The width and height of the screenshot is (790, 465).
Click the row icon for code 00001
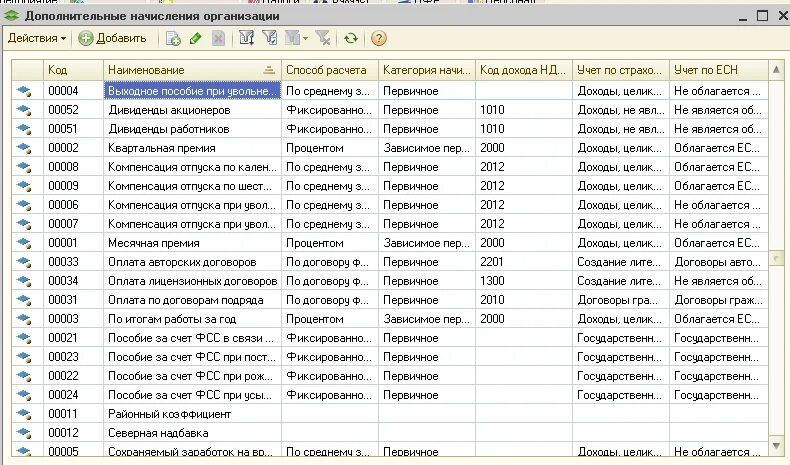coord(24,243)
